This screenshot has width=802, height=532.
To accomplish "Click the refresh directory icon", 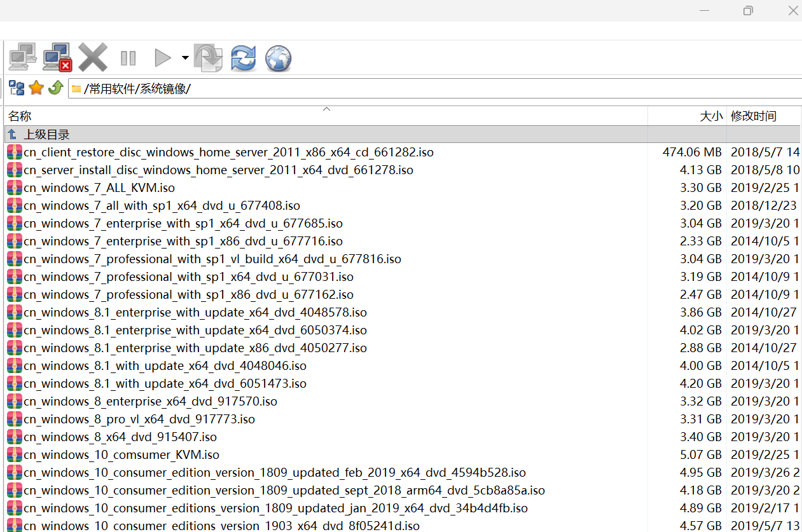I will [x=243, y=58].
